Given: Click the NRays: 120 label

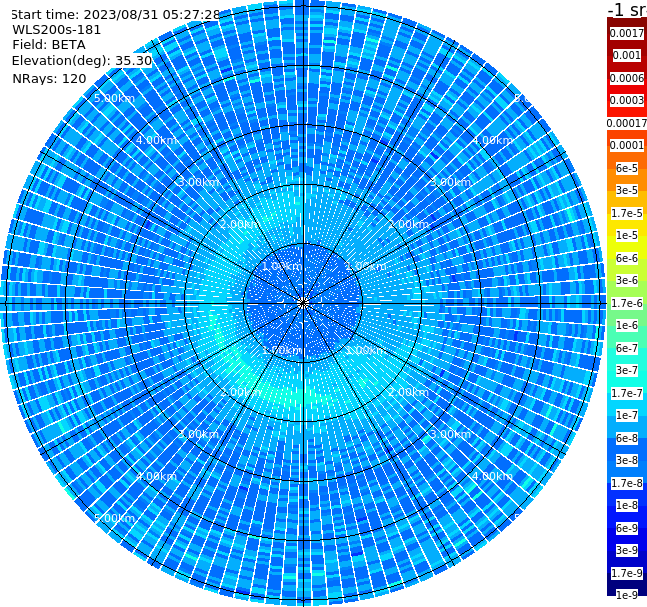Looking at the screenshot, I should pos(49,78).
